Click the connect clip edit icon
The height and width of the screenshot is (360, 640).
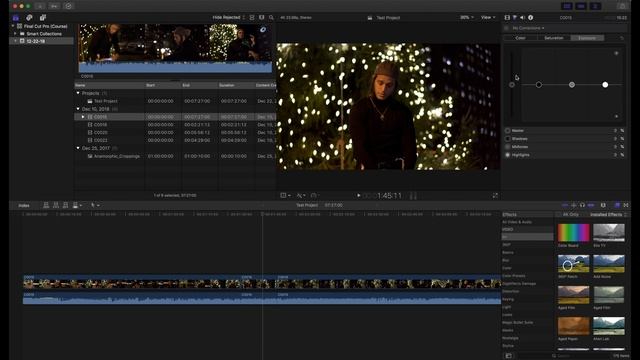[46, 205]
